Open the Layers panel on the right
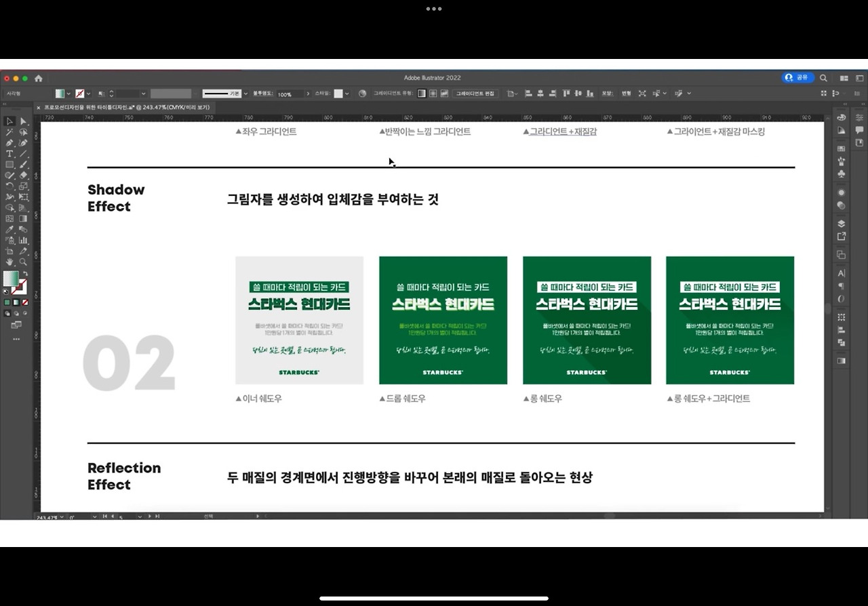The height and width of the screenshot is (606, 868). pos(841,222)
